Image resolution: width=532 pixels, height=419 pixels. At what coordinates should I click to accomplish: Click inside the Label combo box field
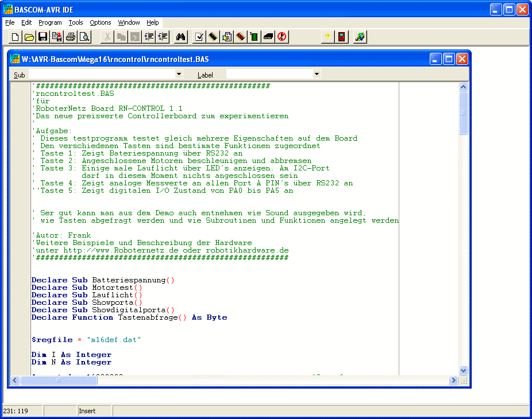tap(269, 74)
